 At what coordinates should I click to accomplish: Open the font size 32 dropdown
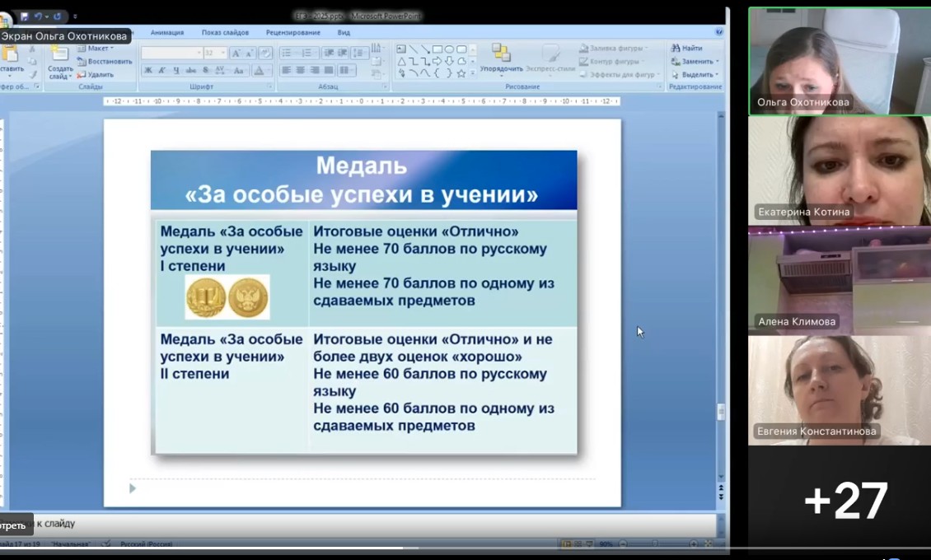click(215, 53)
